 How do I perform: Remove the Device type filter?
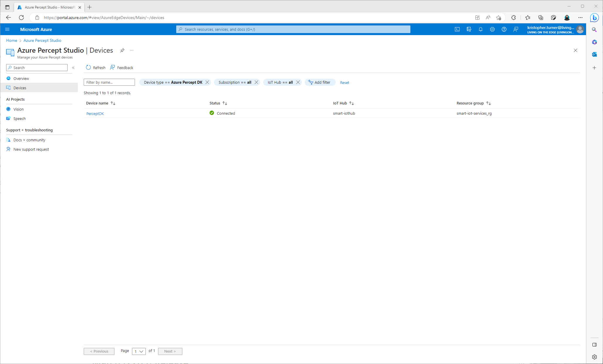pyautogui.click(x=207, y=82)
